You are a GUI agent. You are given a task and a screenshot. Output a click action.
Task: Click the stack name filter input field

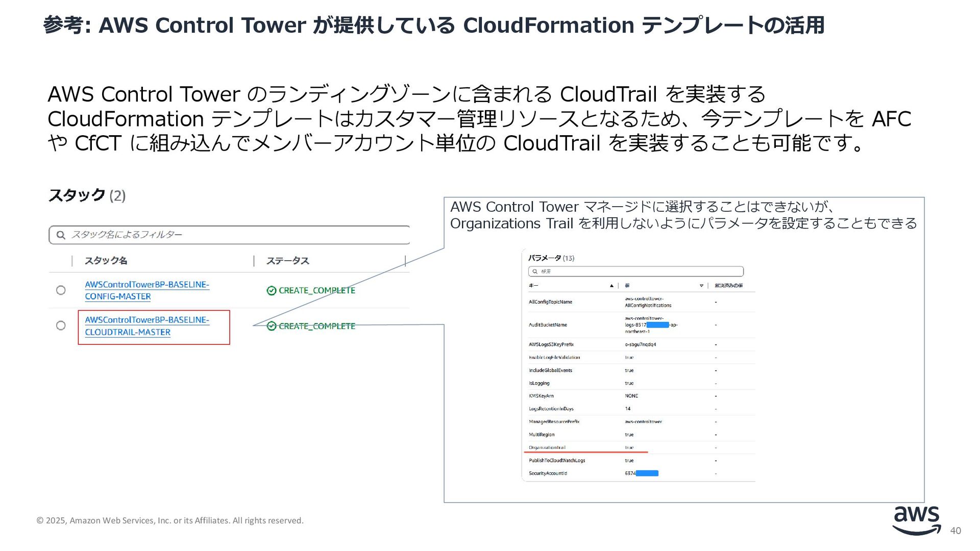(235, 235)
